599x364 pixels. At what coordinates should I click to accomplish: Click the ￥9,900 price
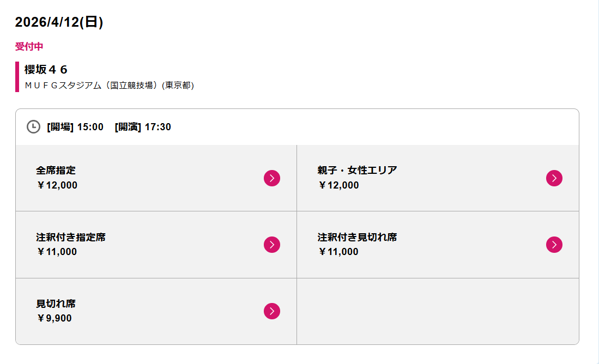[54, 318]
